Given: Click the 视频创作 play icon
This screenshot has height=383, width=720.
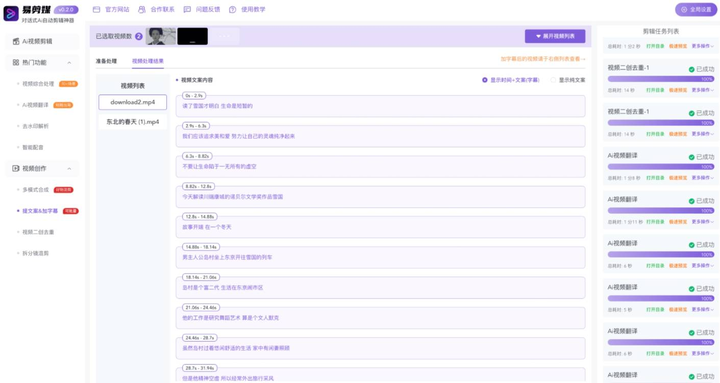Looking at the screenshot, I should click(16, 169).
